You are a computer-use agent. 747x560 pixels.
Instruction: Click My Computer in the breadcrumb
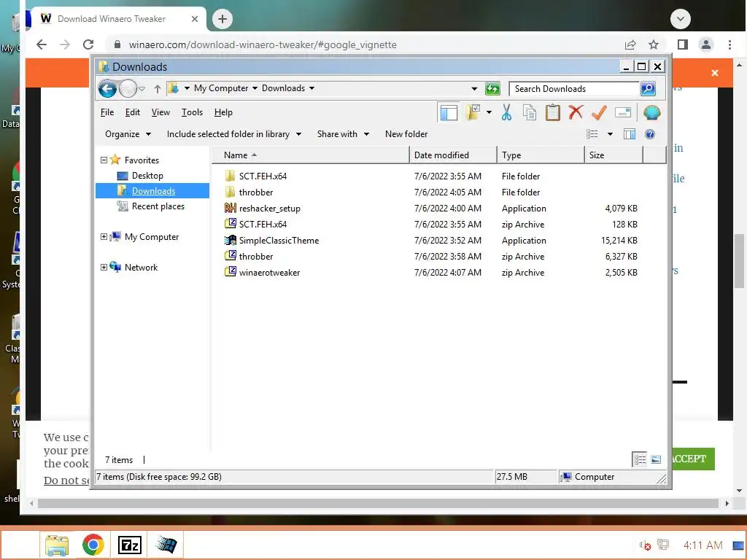tap(221, 88)
